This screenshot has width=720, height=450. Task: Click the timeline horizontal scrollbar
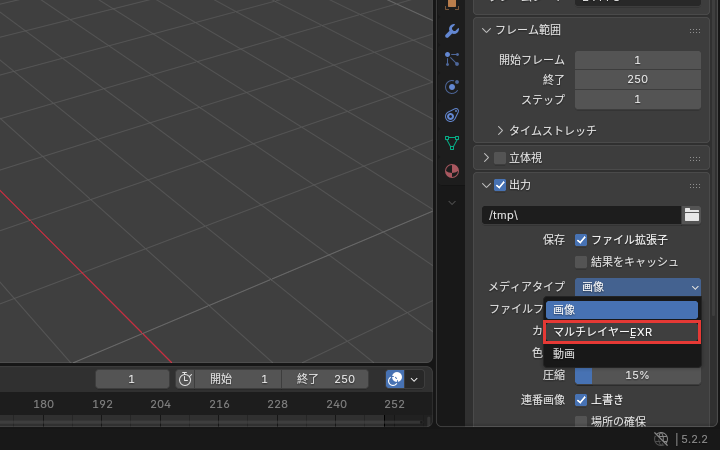[x=210, y=421]
